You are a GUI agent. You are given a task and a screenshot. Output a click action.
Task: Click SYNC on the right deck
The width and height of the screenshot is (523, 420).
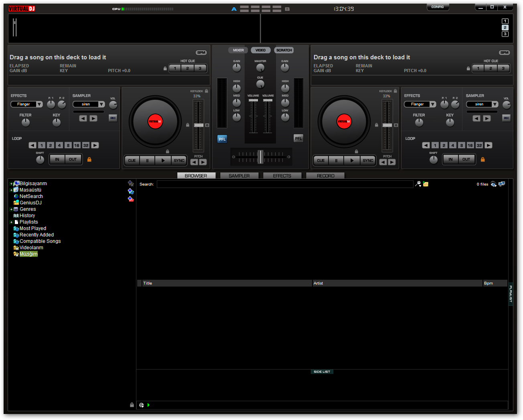[x=368, y=160]
